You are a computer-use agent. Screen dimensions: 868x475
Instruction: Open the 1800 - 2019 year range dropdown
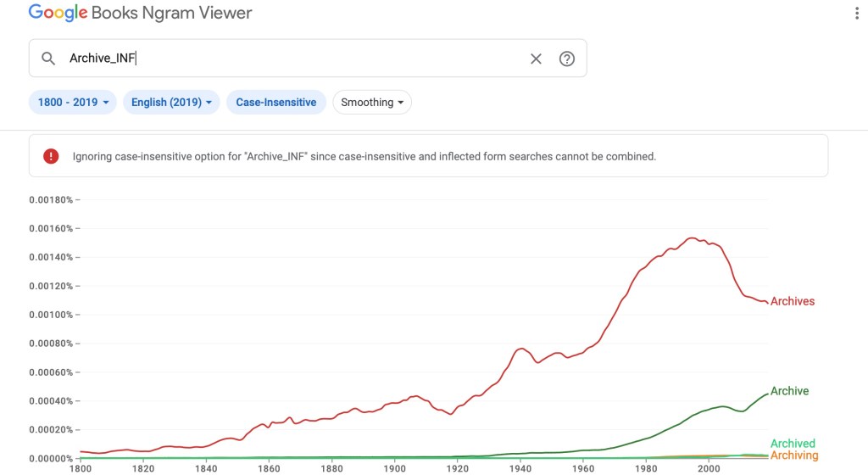pos(74,103)
